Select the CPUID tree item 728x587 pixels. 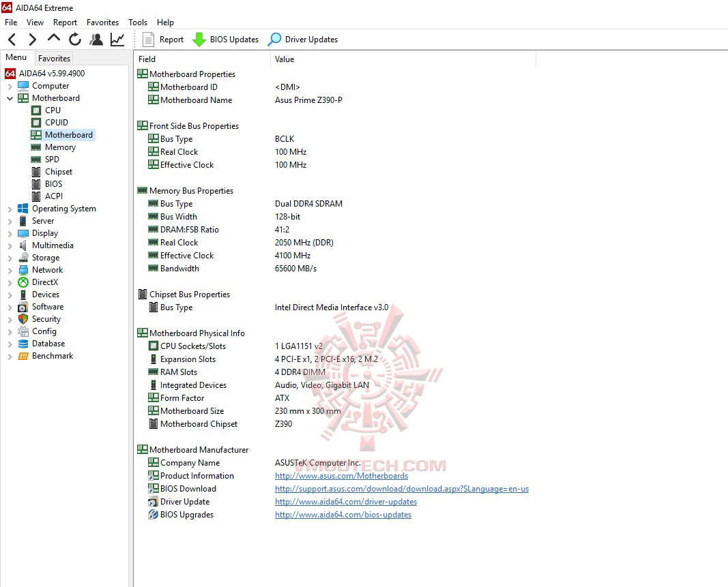point(56,123)
